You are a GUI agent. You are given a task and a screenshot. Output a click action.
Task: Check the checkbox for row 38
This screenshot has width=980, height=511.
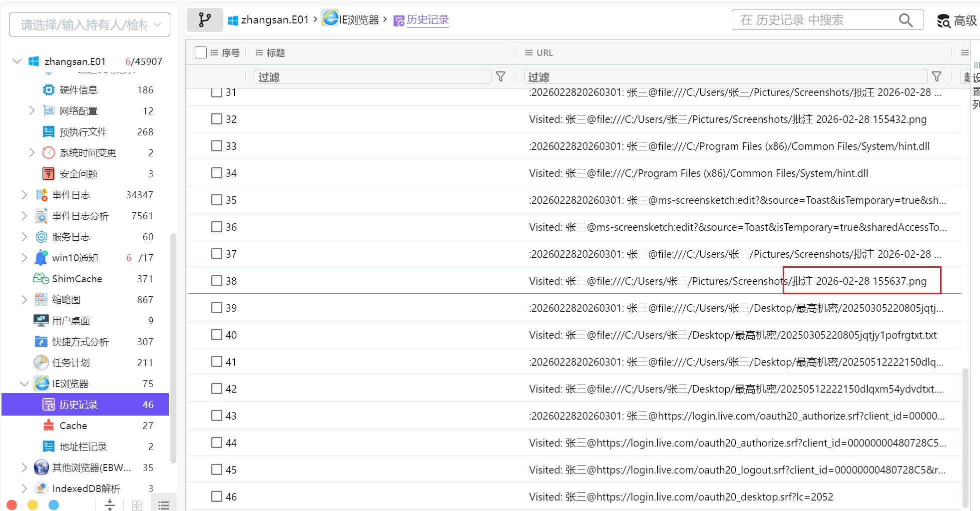(x=216, y=281)
